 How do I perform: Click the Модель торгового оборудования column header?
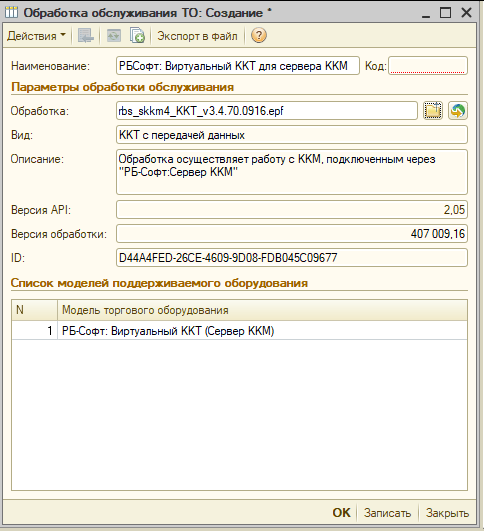(x=262, y=310)
